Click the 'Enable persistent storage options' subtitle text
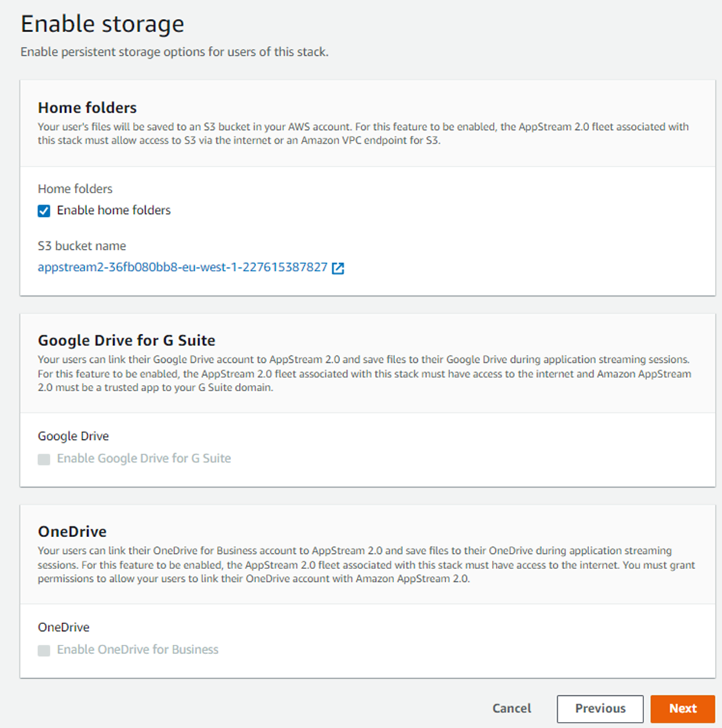Viewport: 722px width, 728px height. tap(174, 53)
